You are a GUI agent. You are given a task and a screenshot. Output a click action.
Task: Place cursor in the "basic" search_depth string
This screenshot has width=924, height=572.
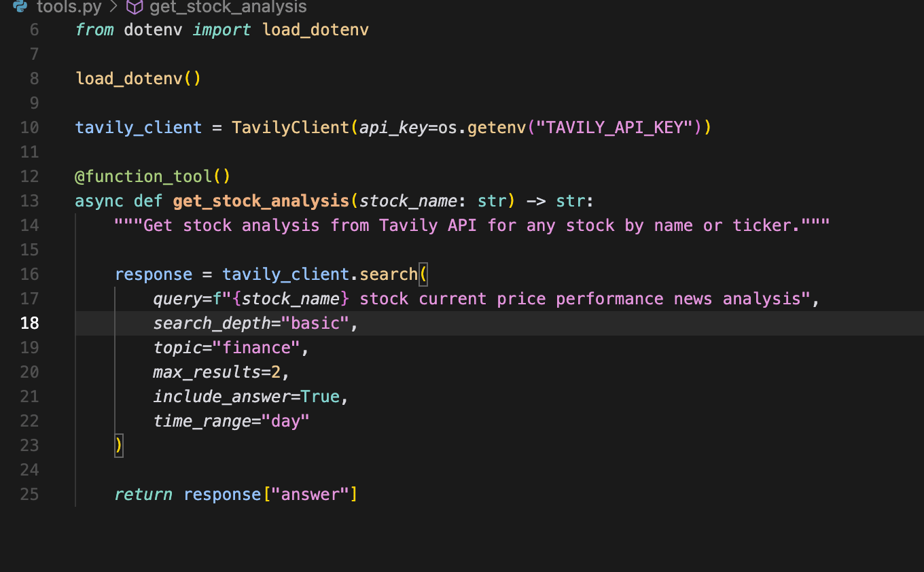pyautogui.click(x=319, y=323)
